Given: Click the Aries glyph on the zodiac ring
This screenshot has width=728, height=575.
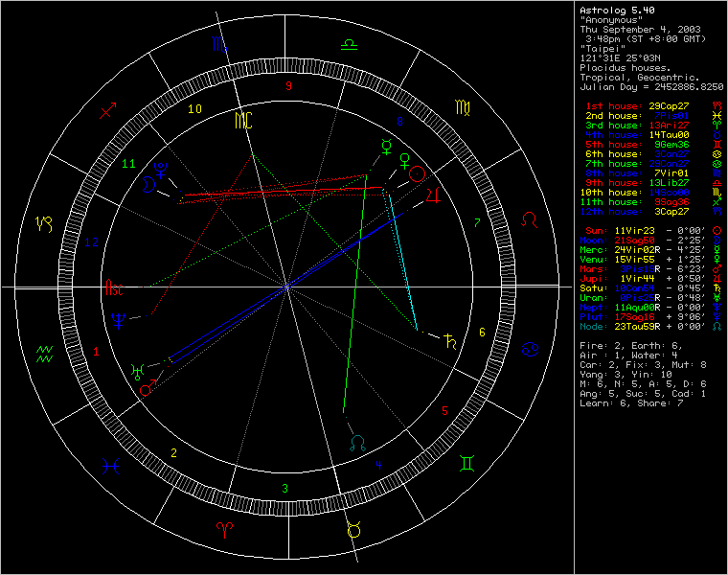Looking at the screenshot, I should pyautogui.click(x=225, y=529).
